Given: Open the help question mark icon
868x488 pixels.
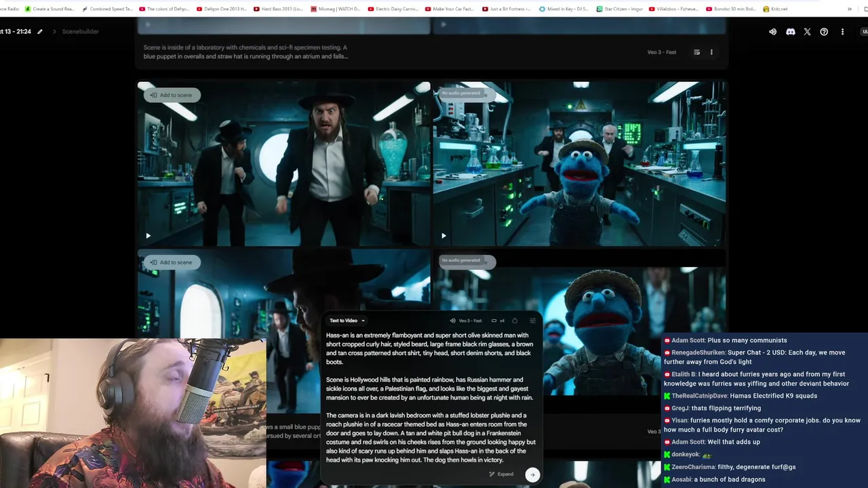Looking at the screenshot, I should (824, 32).
